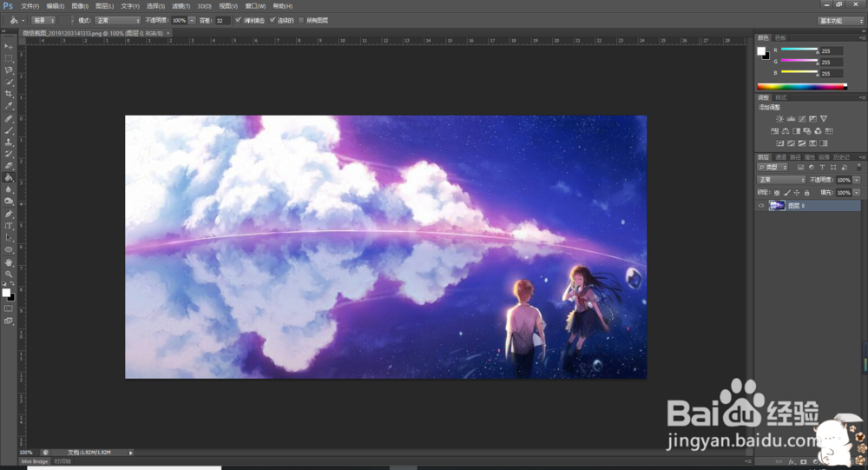Select the Healing Brush tool
868x470 pixels.
tap(9, 119)
